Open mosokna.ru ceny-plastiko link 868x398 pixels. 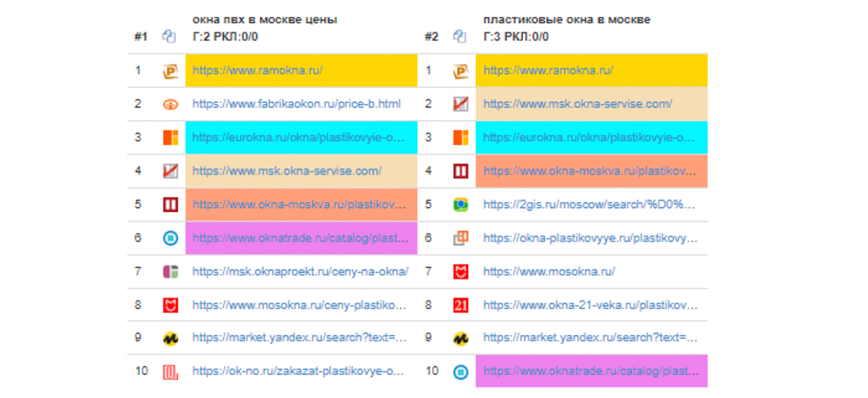(299, 305)
